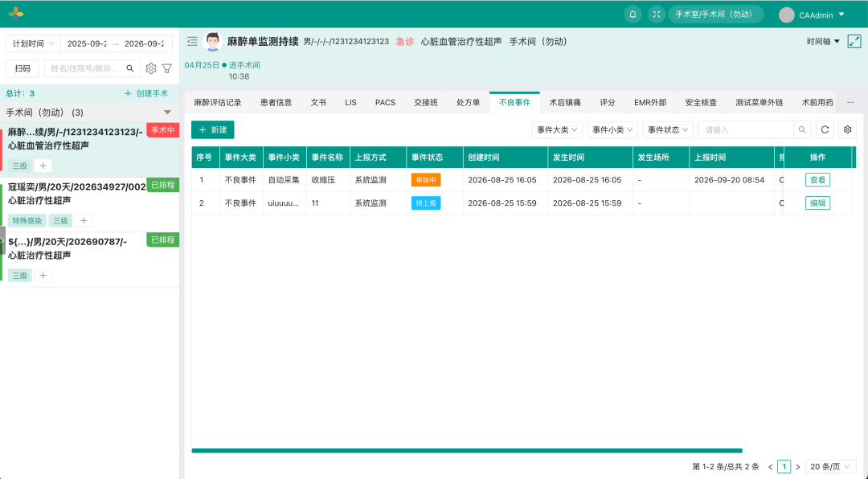Refresh the adverse events table

825,129
